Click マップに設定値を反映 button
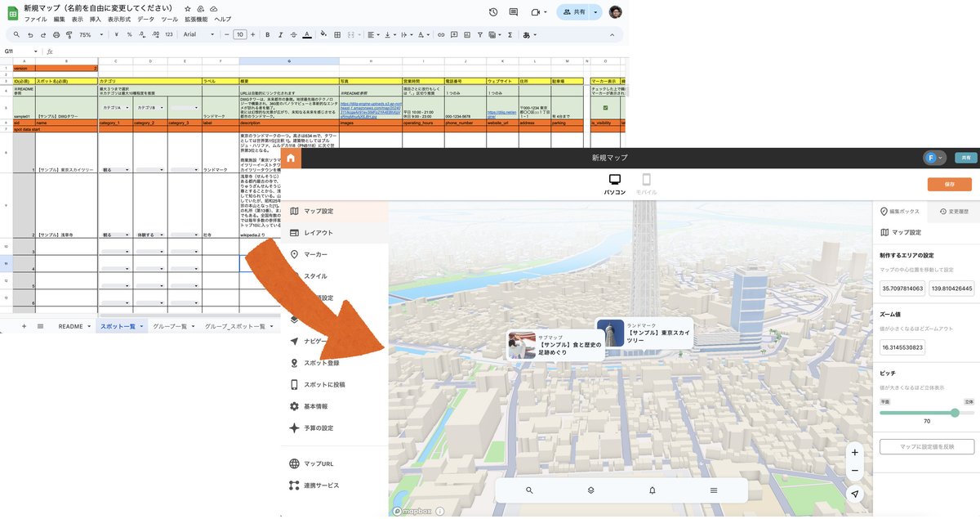The height and width of the screenshot is (519, 980). (x=927, y=446)
